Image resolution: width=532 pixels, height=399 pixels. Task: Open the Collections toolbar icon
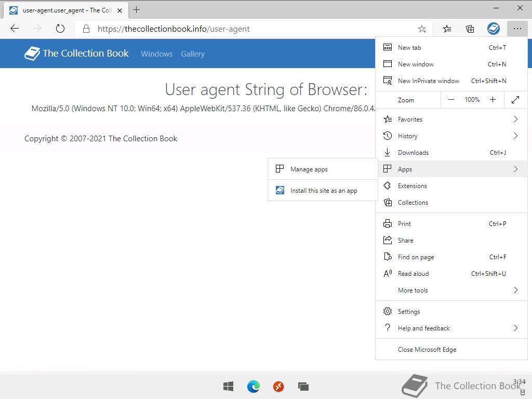[470, 29]
